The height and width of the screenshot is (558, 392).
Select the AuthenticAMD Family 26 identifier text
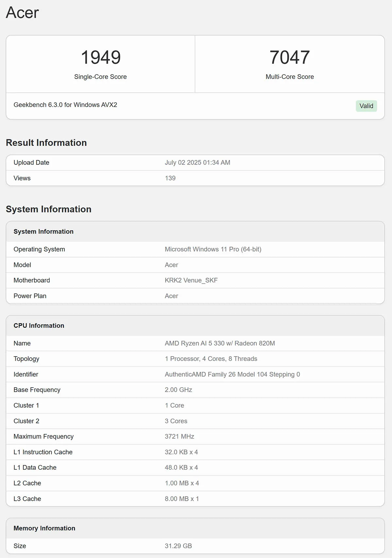coord(232,375)
